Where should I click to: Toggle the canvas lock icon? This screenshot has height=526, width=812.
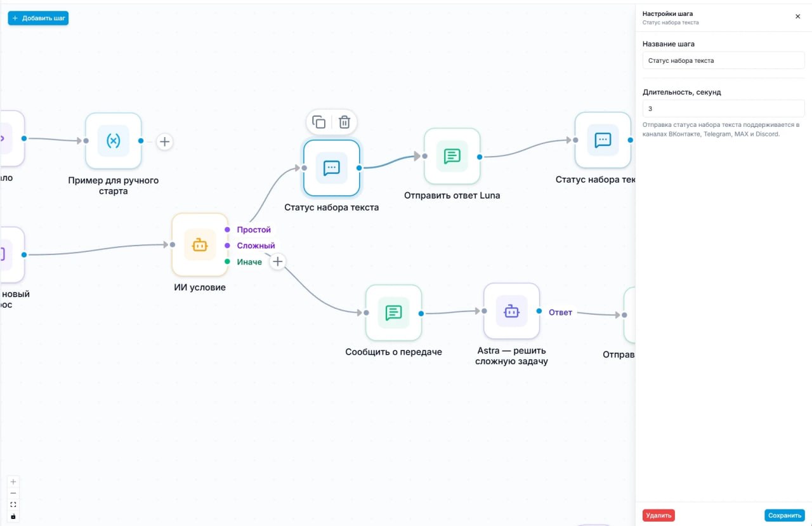click(13, 516)
